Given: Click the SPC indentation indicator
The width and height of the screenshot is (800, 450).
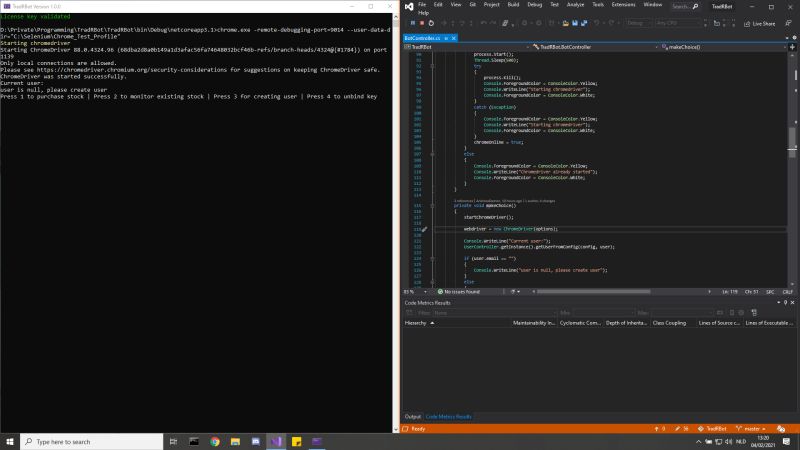Looking at the screenshot, I should point(770,292).
